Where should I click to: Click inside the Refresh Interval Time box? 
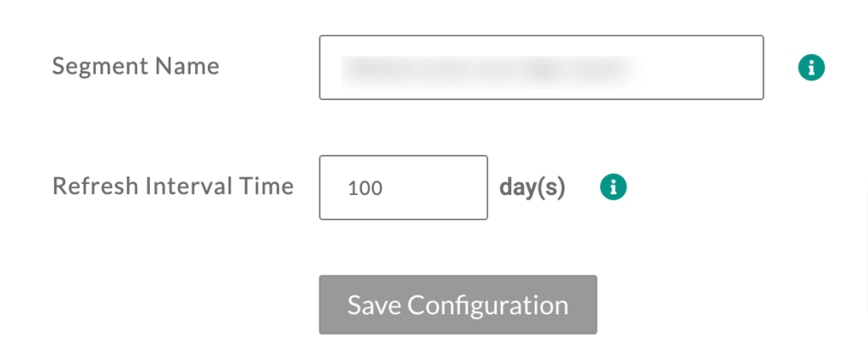(x=403, y=187)
